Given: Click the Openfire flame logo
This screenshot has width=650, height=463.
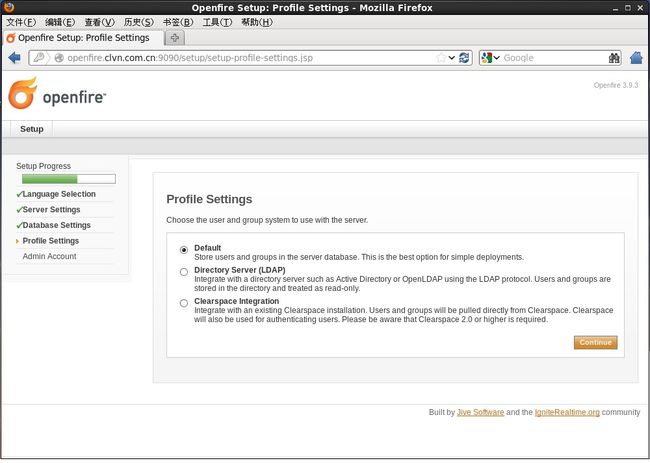Looking at the screenshot, I should [x=23, y=94].
